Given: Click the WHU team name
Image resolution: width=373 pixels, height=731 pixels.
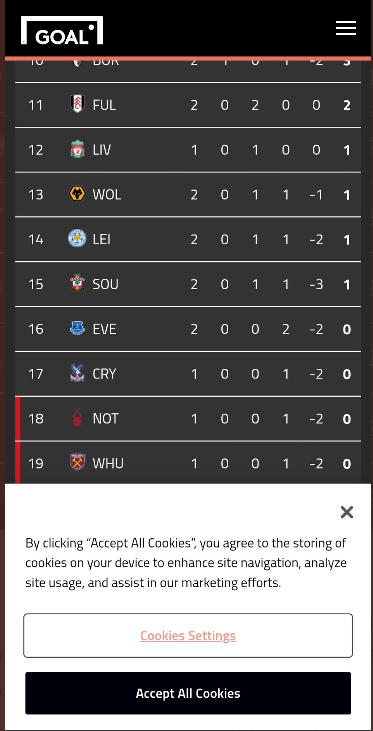Looking at the screenshot, I should coord(108,463).
